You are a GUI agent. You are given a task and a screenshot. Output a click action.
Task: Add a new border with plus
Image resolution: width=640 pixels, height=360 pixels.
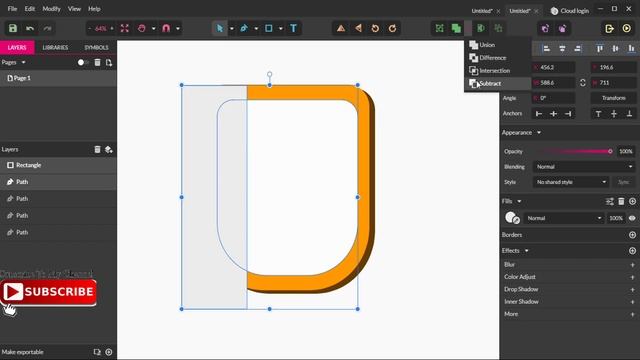click(632, 235)
